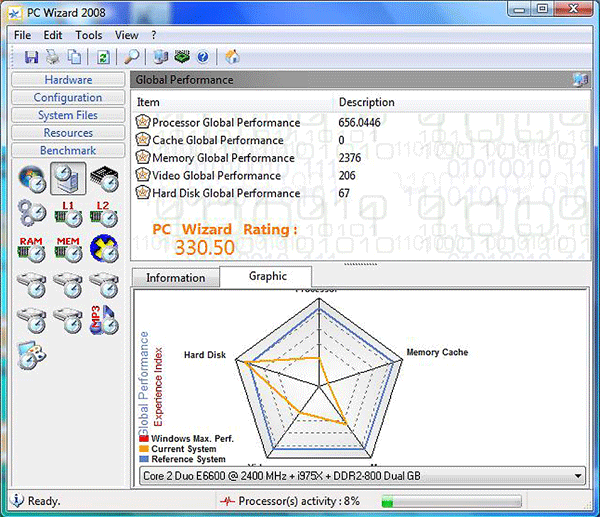Select the DirectX yellow X benchmark icon
The image size is (600, 517).
[x=104, y=249]
